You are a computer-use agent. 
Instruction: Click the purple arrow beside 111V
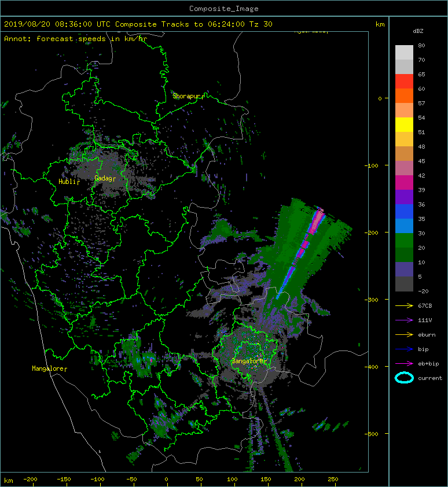pyautogui.click(x=404, y=320)
